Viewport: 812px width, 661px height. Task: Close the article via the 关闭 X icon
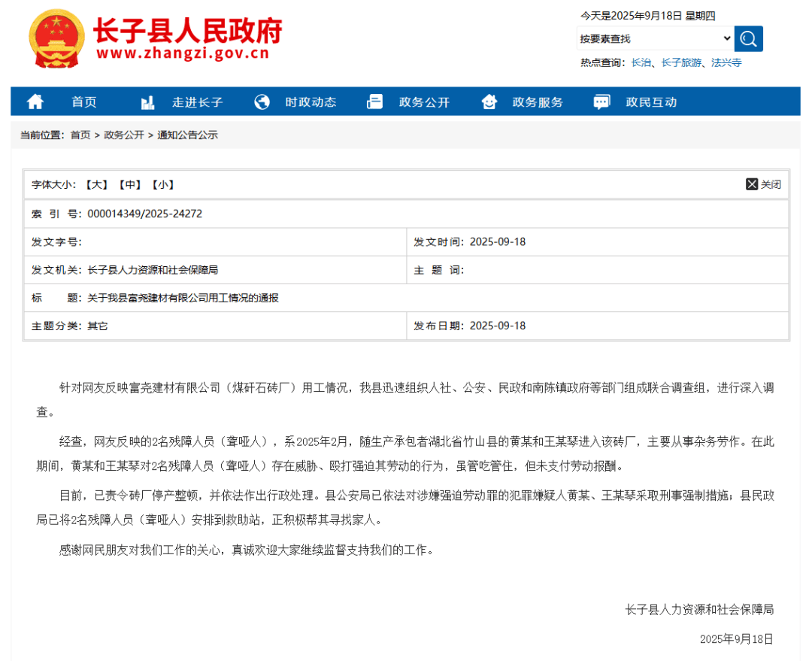pyautogui.click(x=751, y=183)
